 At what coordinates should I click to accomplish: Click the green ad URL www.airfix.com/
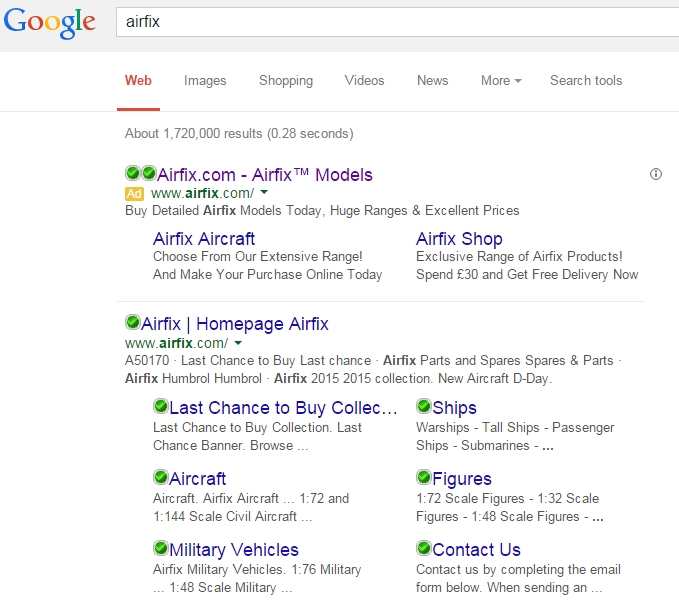tap(202, 193)
